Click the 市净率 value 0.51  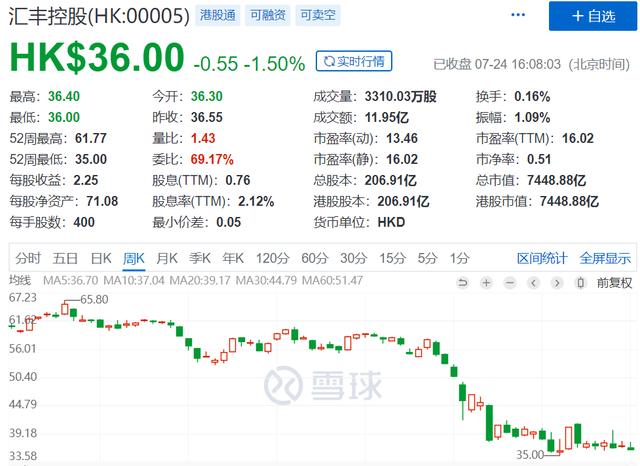coord(539,159)
